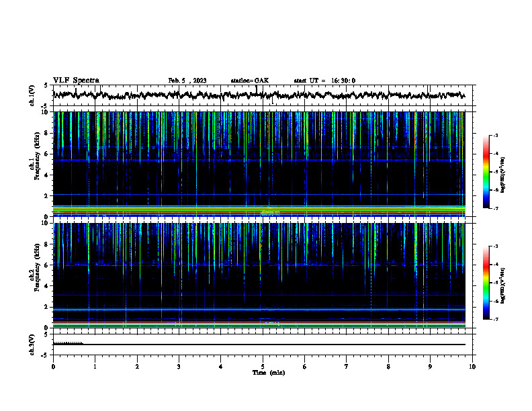The width and height of the screenshot is (532, 411).
Task: Click the Feb. 5, 2023 date label
Action: click(187, 81)
